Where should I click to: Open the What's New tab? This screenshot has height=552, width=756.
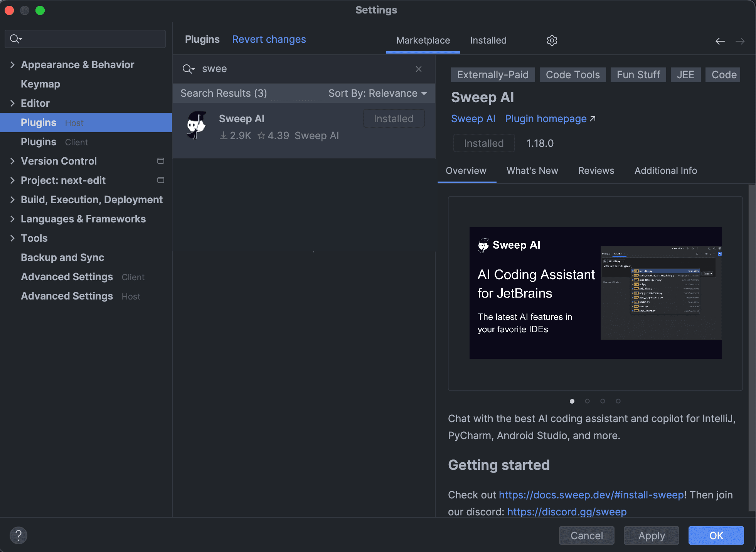tap(532, 171)
